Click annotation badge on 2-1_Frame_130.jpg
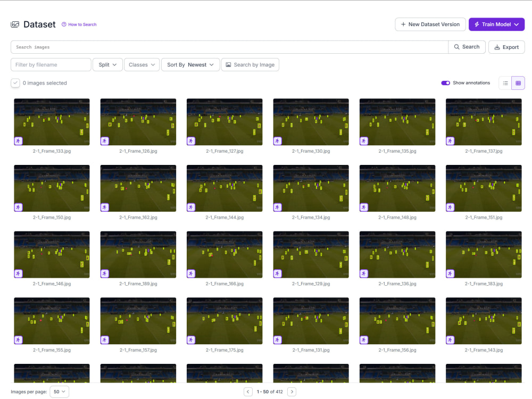This screenshot has height=399, width=532. click(278, 141)
